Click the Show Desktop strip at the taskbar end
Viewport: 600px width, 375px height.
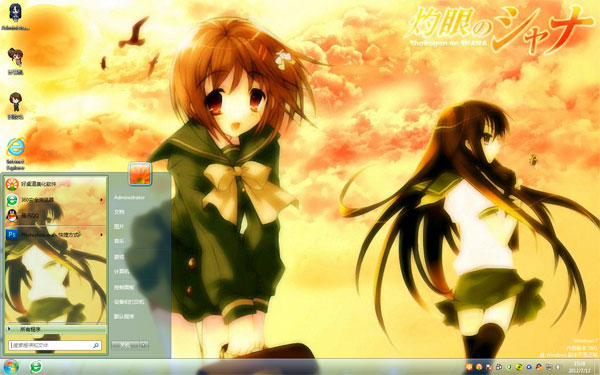click(x=597, y=367)
